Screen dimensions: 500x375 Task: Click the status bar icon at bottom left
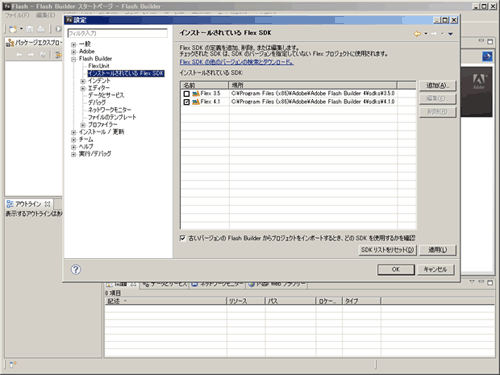coord(13,365)
